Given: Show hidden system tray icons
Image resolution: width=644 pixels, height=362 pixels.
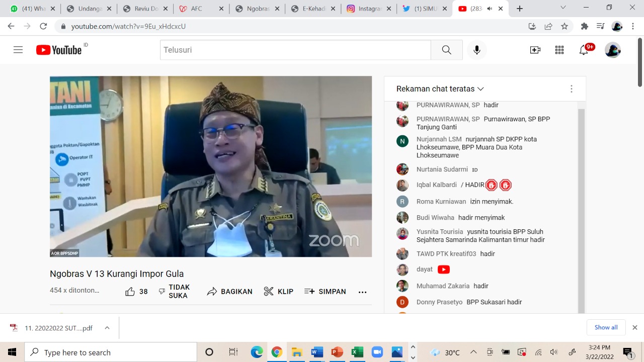Looking at the screenshot, I should coord(473,352).
